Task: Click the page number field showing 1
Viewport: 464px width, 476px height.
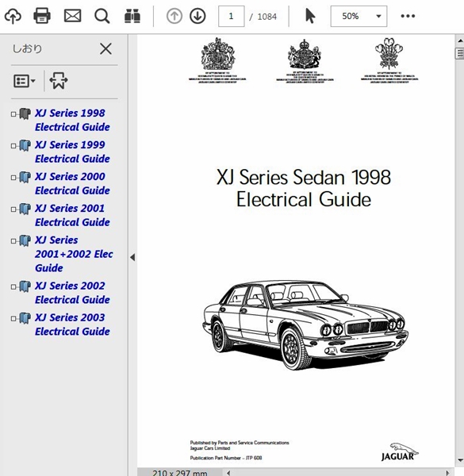Action: 232,16
